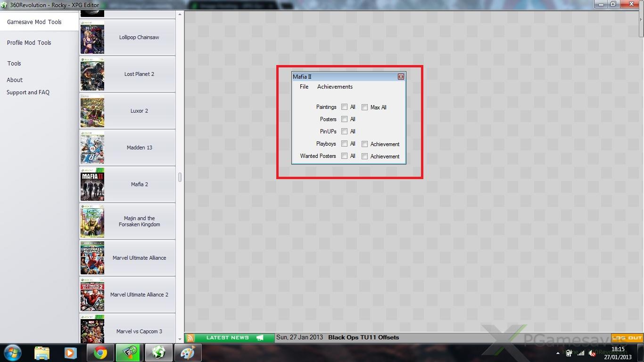Check the Paintings All checkbox
Viewport: 644px width, 362px height.
click(345, 107)
